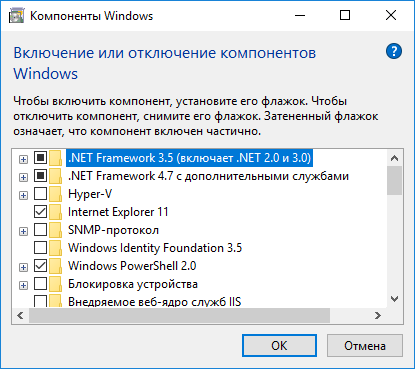Click folder icon beside Internet Explorer 11

(x=56, y=212)
